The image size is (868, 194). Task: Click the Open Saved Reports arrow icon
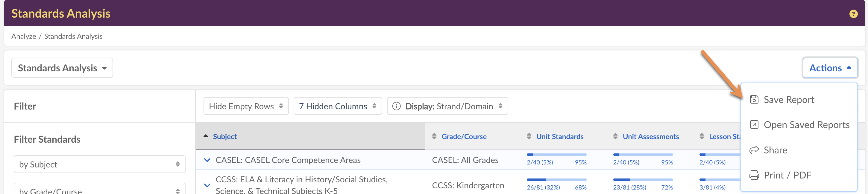754,125
